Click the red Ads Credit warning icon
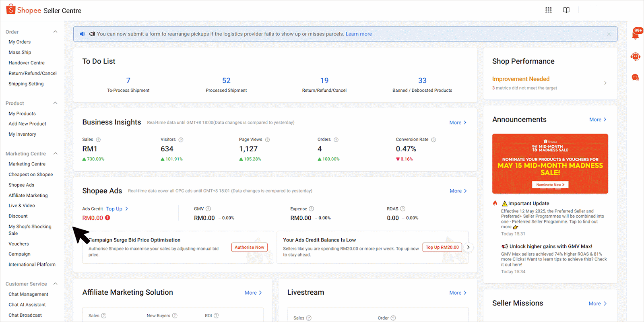 (107, 218)
